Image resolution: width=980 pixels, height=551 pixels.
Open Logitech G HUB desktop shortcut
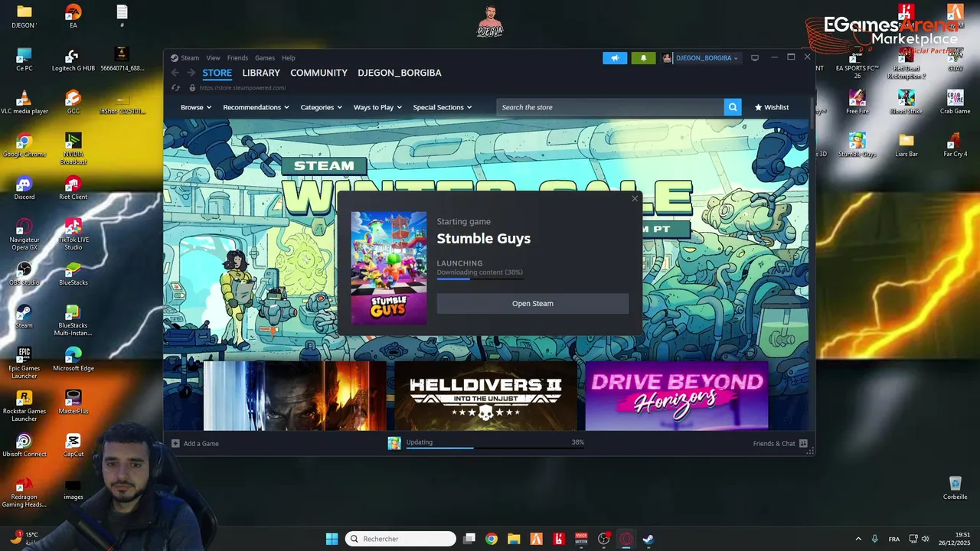tap(73, 59)
